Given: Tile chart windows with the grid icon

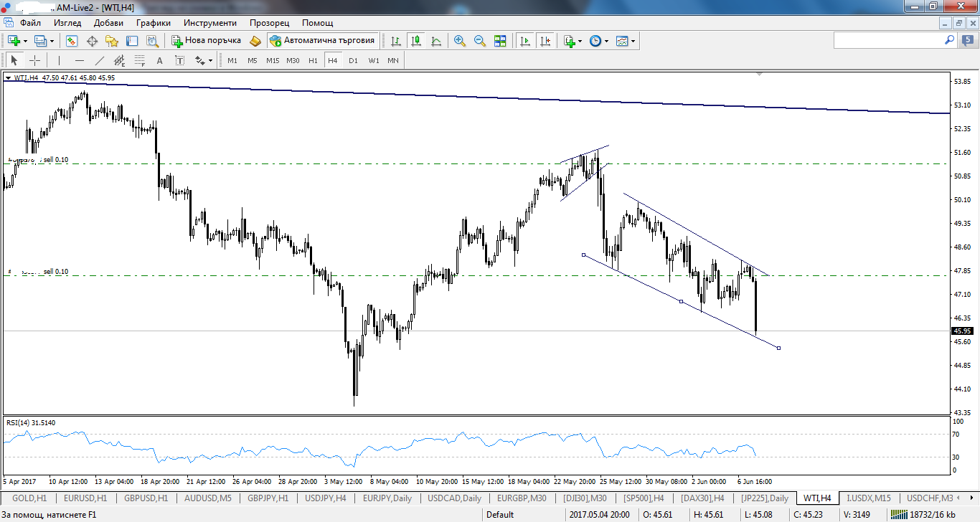Looking at the screenshot, I should (500, 41).
